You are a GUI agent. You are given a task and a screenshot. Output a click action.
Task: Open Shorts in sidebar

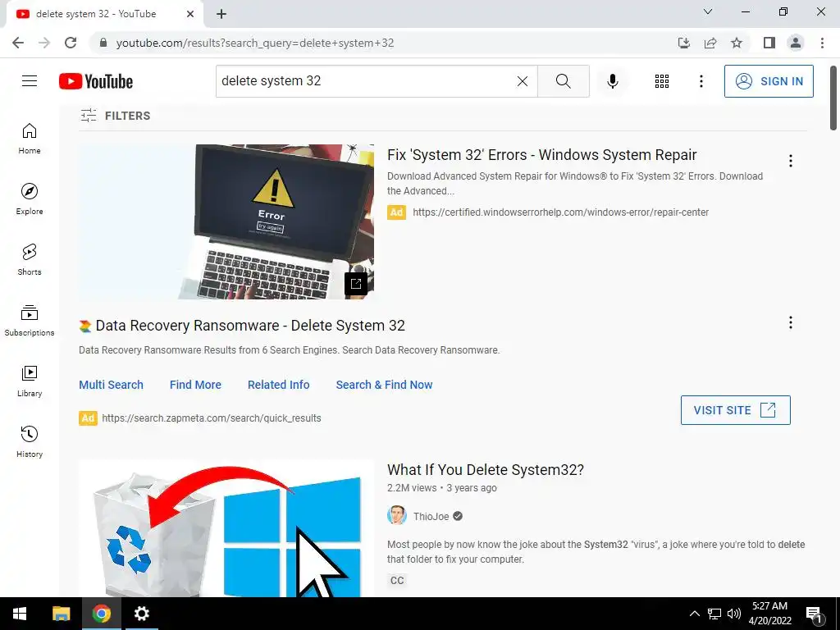point(30,260)
